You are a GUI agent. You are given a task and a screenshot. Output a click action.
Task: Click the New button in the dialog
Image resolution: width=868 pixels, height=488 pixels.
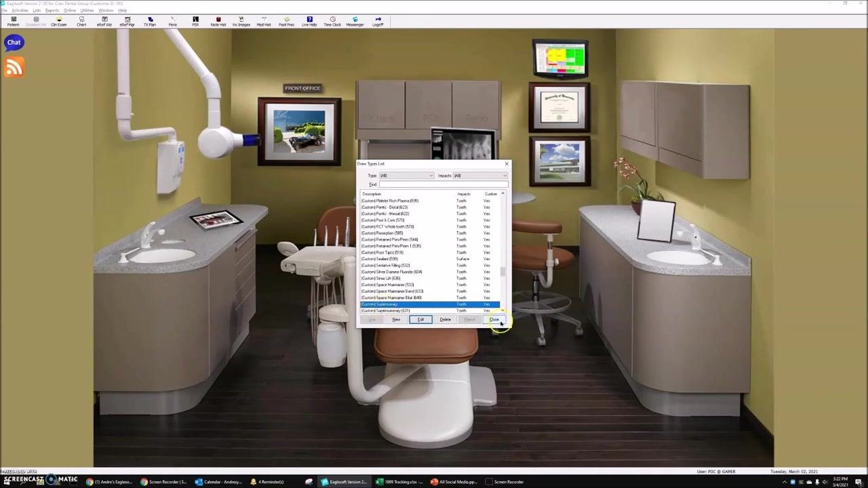tap(396, 320)
